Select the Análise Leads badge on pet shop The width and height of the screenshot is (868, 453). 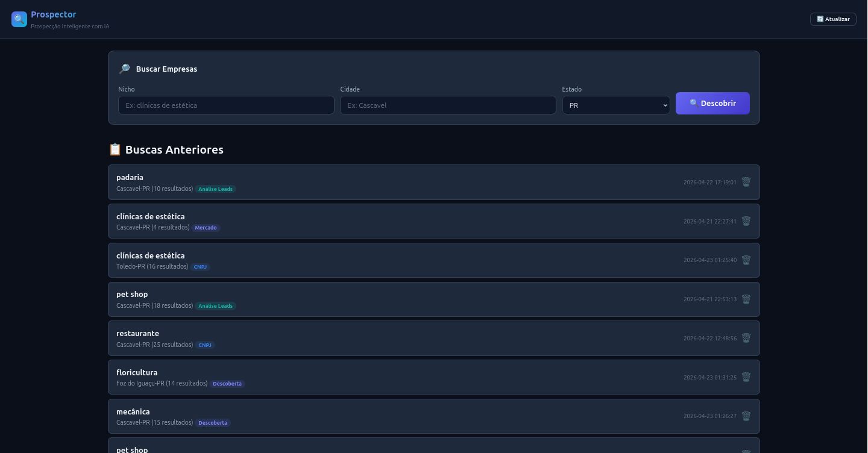[215, 305]
